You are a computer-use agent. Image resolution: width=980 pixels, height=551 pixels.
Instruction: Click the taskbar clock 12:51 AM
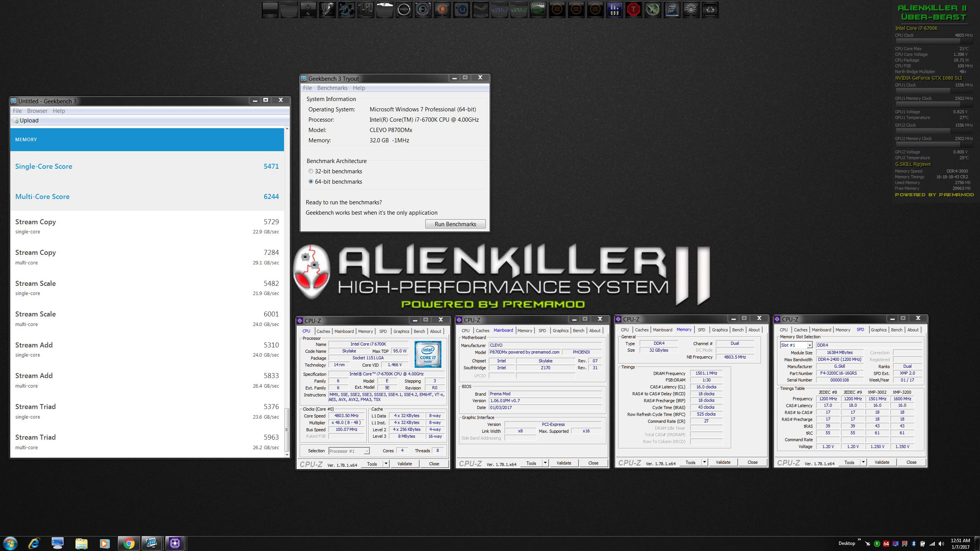960,541
